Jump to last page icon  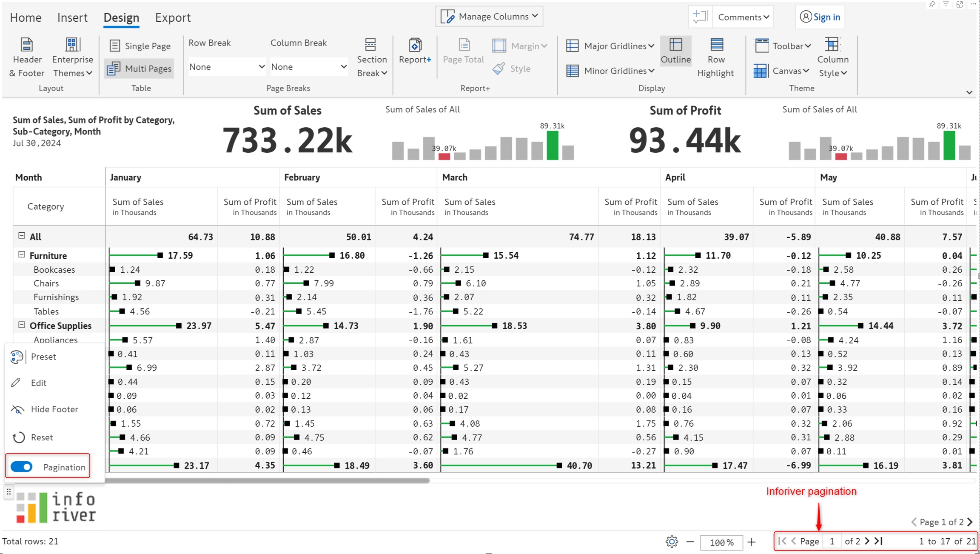click(879, 541)
